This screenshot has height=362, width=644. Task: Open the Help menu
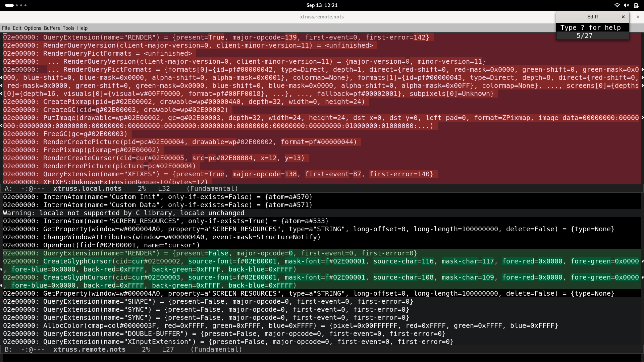point(82,28)
